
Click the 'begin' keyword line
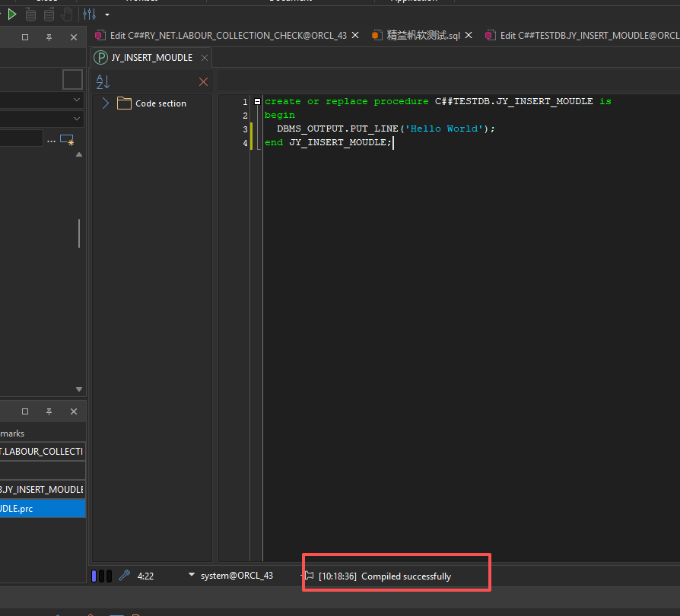pyautogui.click(x=280, y=116)
